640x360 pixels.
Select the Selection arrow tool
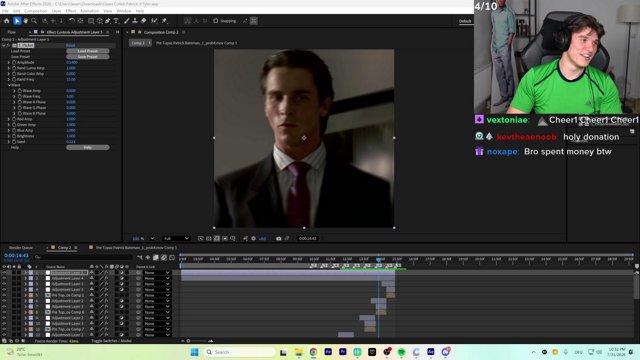[17, 21]
